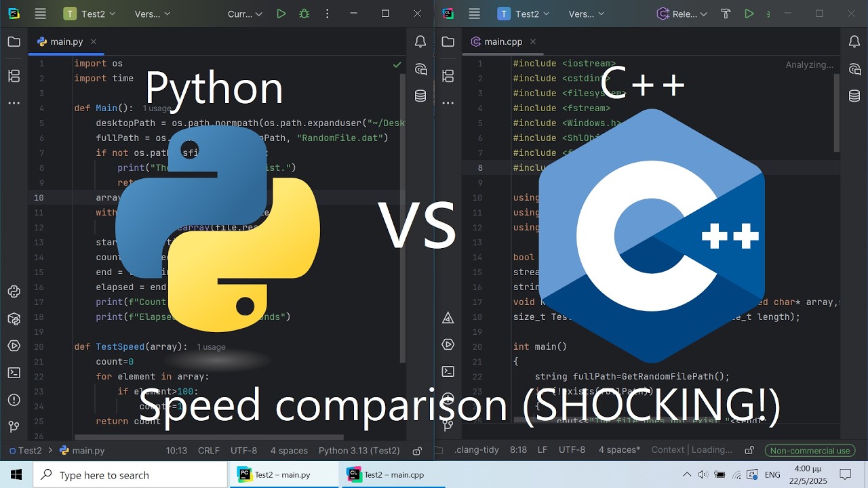The width and height of the screenshot is (868, 488).
Task: Change Python 3.13 (Test2) interpreter selector
Action: click(359, 451)
